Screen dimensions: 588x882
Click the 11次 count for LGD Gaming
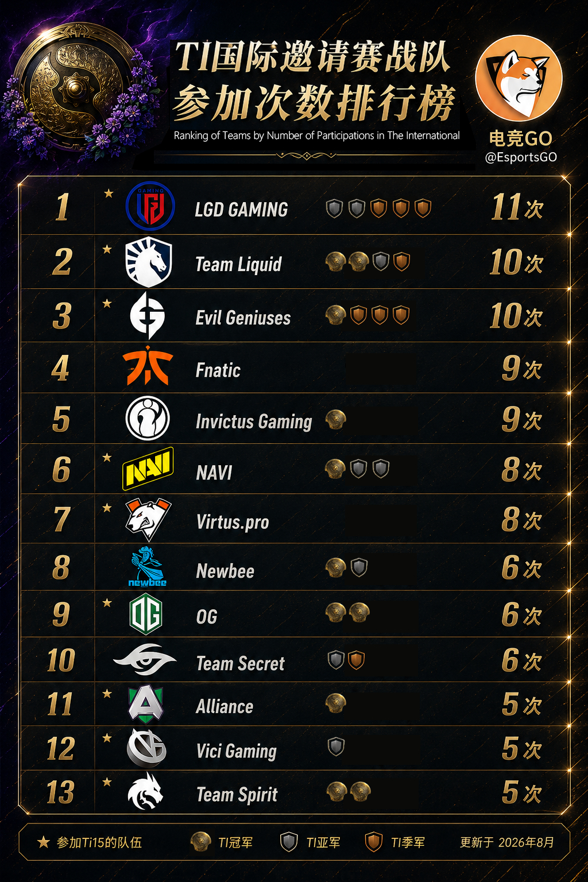(x=517, y=207)
